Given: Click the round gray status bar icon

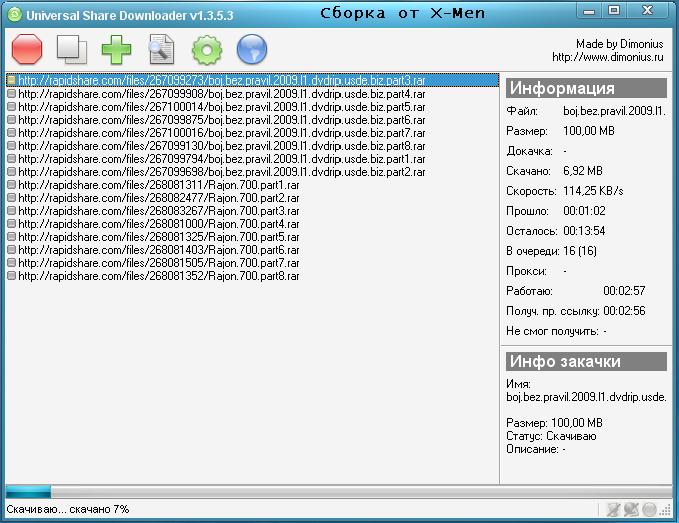Looking at the screenshot, I should click(649, 510).
